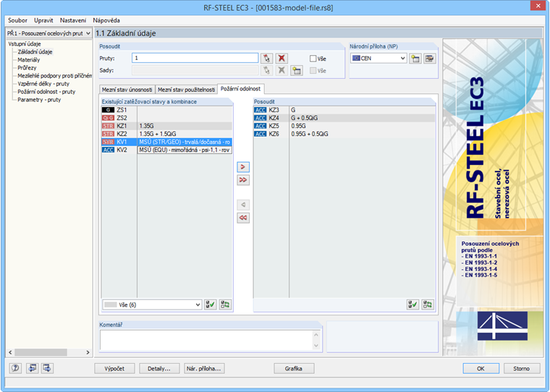The width and height of the screenshot is (550, 392).
Task: Open the Upravit menu
Action: coord(43,20)
